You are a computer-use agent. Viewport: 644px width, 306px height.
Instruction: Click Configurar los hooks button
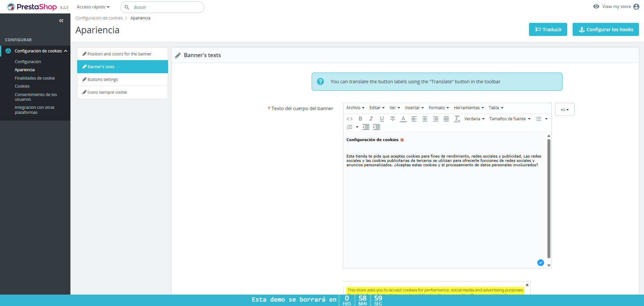(x=605, y=30)
